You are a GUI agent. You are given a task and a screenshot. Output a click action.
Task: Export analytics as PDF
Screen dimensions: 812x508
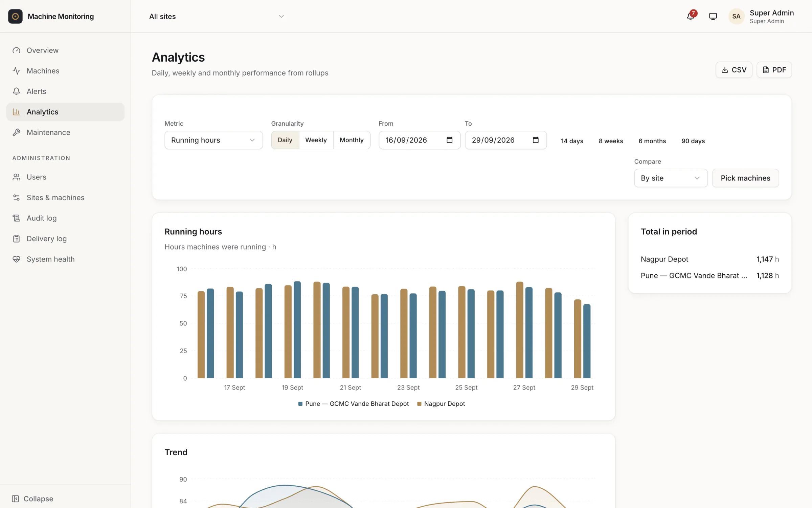[x=774, y=70]
